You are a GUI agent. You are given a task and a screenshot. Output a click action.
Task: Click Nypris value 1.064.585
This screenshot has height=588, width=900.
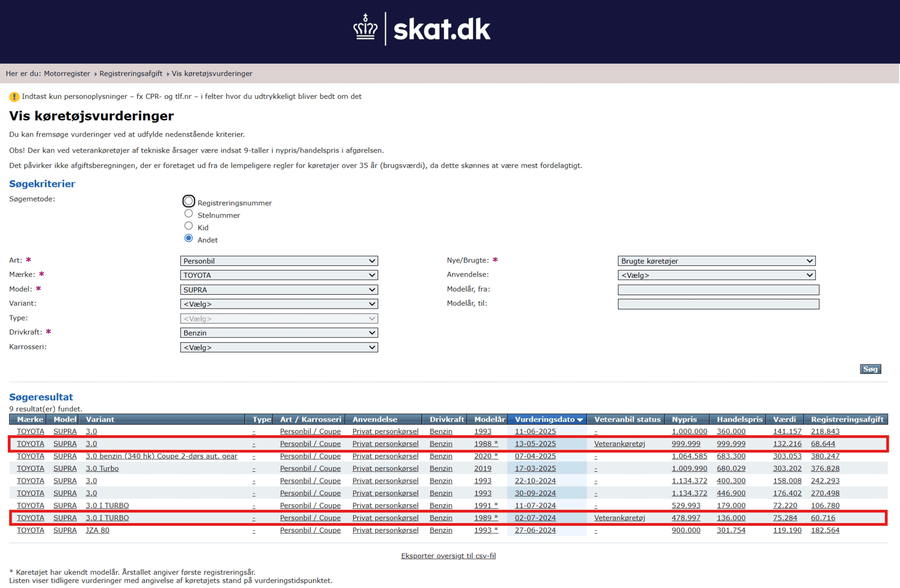689,456
